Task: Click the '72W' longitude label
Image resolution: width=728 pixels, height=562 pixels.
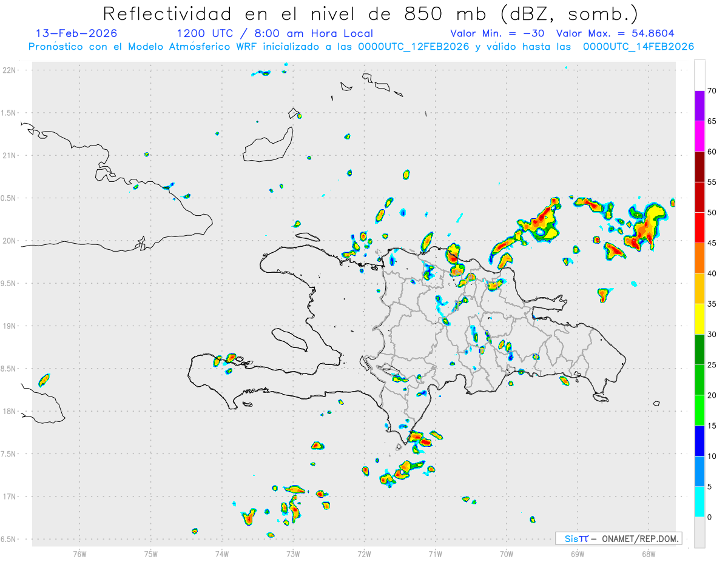Action: 364,554
